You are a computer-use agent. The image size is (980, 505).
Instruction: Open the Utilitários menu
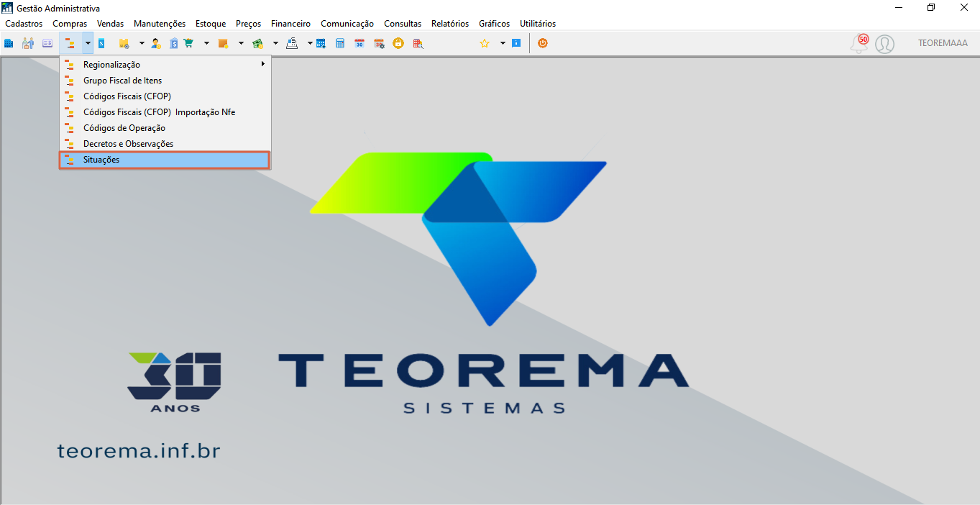click(x=538, y=24)
